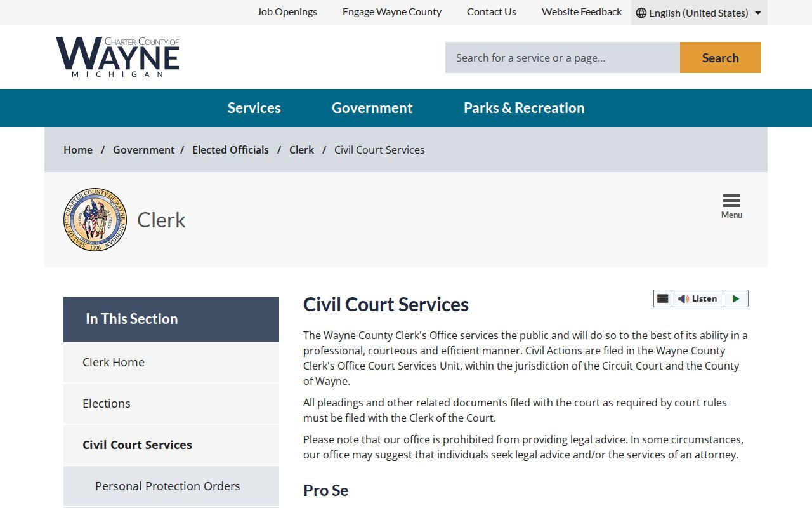Click the Wayne County seal emblem
Screen dimensions: 812x508
tap(95, 220)
